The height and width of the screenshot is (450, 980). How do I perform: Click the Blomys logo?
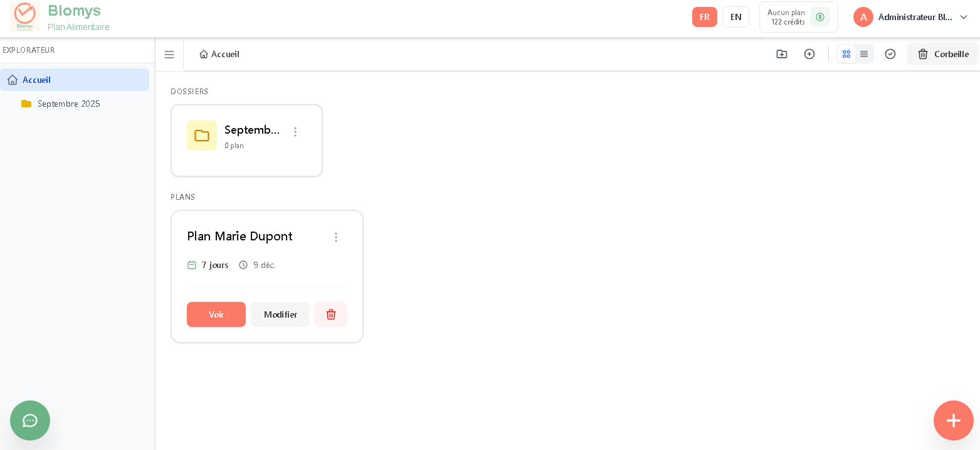(x=25, y=17)
